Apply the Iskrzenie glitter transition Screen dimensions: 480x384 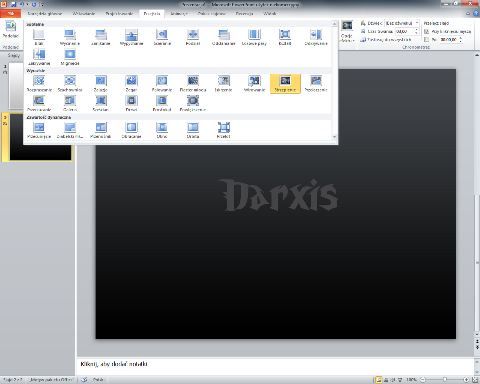coord(224,83)
